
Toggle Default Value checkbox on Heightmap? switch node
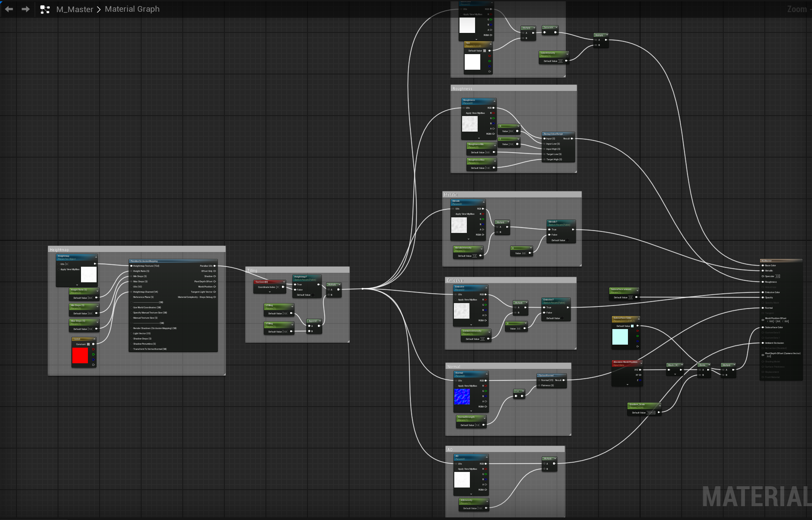click(313, 295)
